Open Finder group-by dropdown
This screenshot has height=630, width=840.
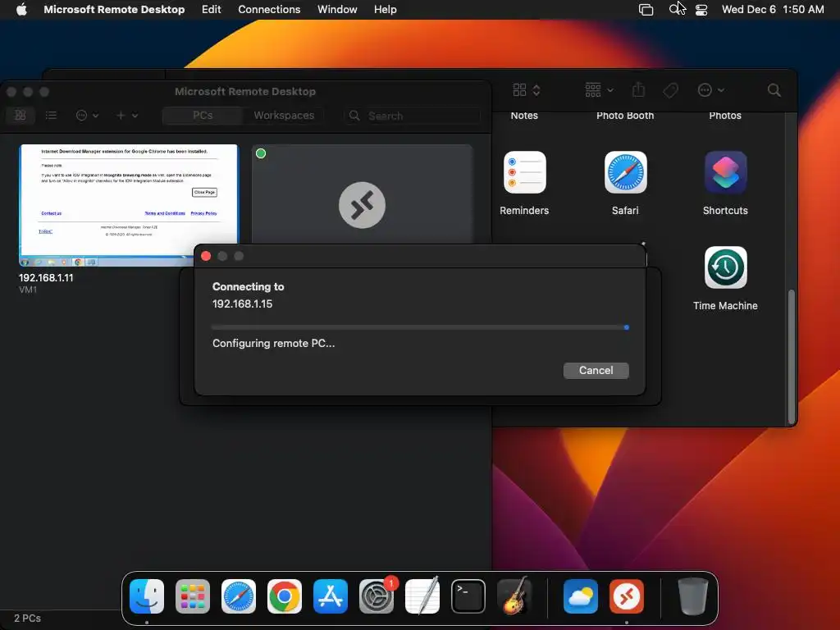pos(599,90)
